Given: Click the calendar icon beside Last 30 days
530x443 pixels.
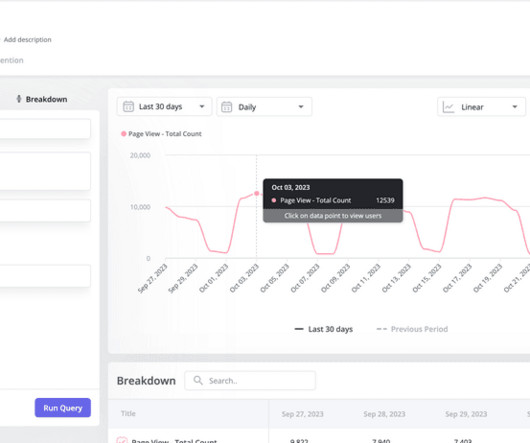Looking at the screenshot, I should [x=128, y=107].
